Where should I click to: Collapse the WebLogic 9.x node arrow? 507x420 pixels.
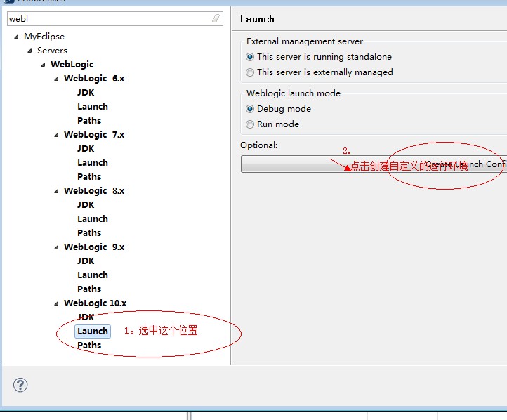[x=57, y=247]
